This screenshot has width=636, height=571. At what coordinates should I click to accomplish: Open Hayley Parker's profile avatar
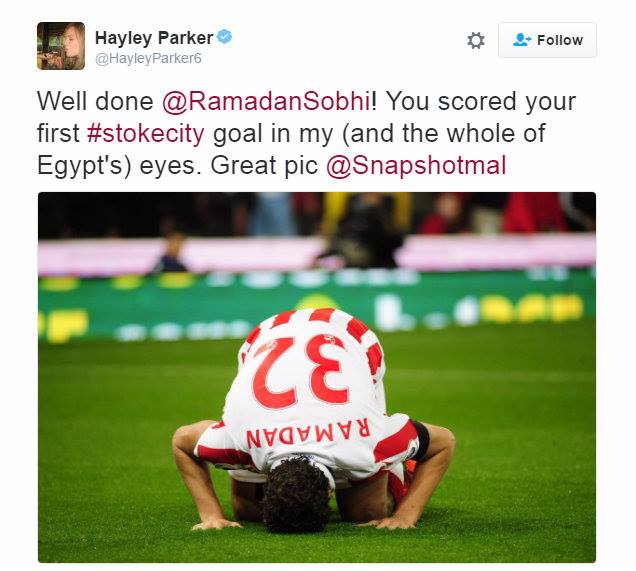pos(61,46)
